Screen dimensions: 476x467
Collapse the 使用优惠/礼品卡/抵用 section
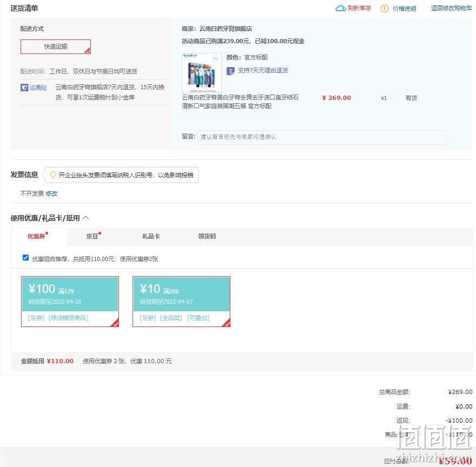86,218
